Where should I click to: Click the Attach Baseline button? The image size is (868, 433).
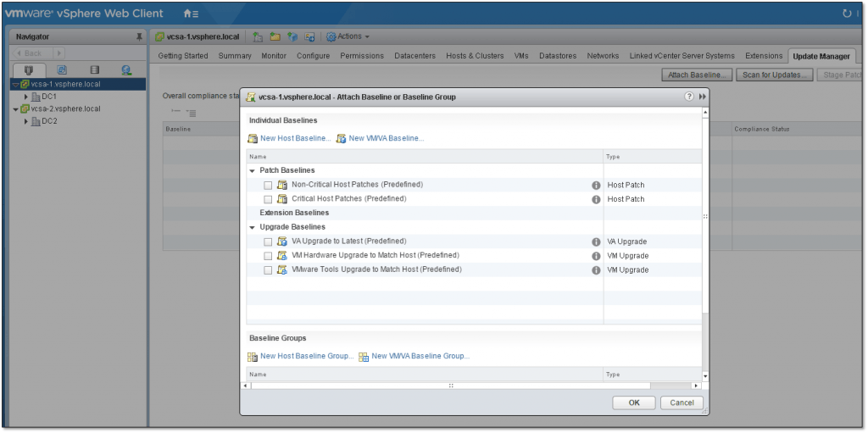pyautogui.click(x=698, y=75)
